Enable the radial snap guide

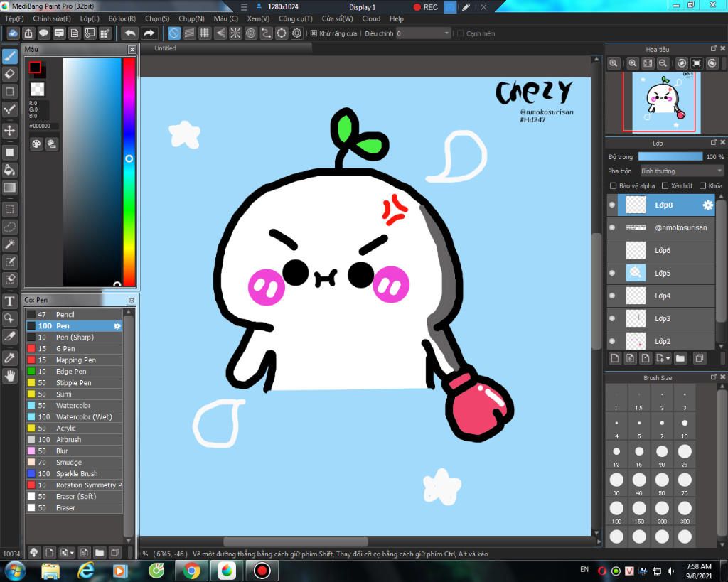(235, 33)
